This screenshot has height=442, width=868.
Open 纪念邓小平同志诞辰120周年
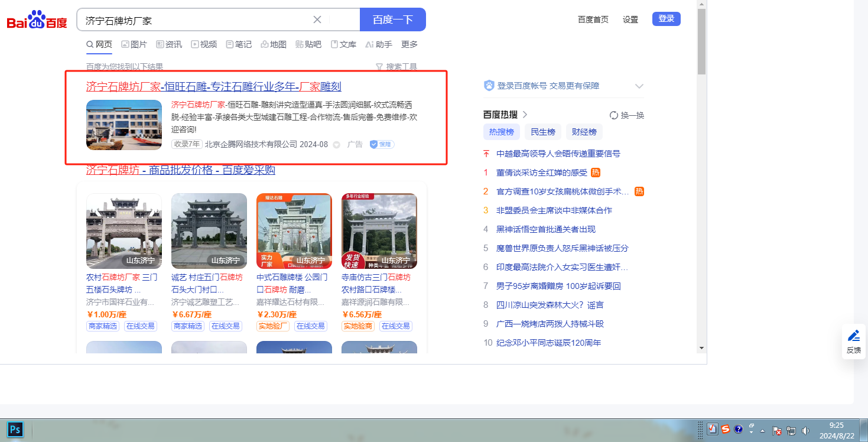pyautogui.click(x=549, y=343)
